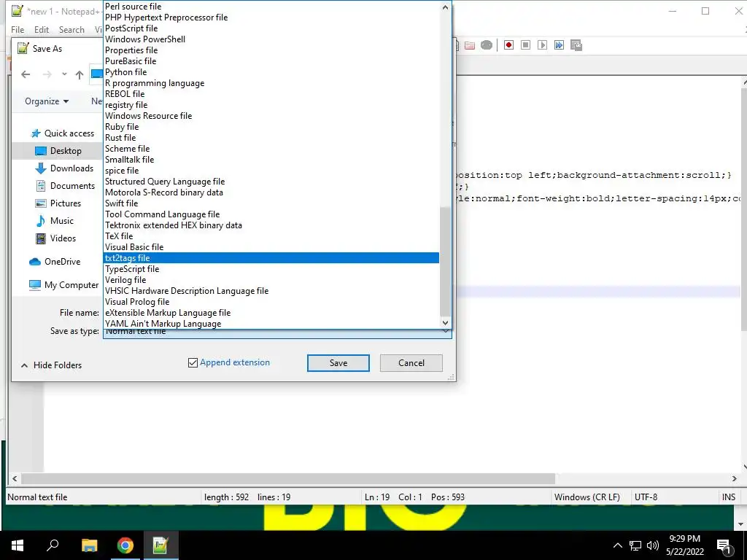Click the Folder as Workspace toolbar icon
Viewport: 747px width, 560px height.
pyautogui.click(x=470, y=45)
